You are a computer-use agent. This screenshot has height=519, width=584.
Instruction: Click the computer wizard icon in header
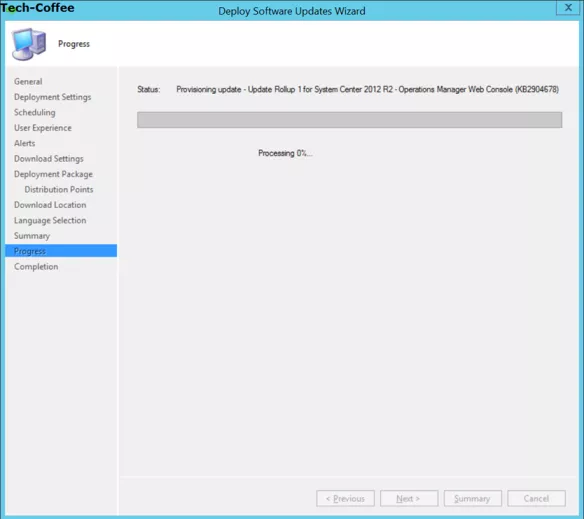(29, 44)
